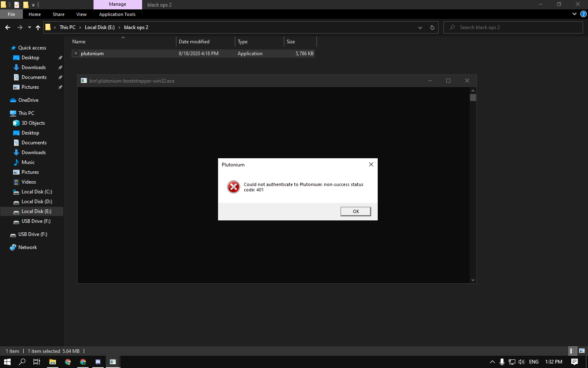Open 3D Objects folder in sidebar
Image resolution: width=588 pixels, height=368 pixels.
pos(33,123)
